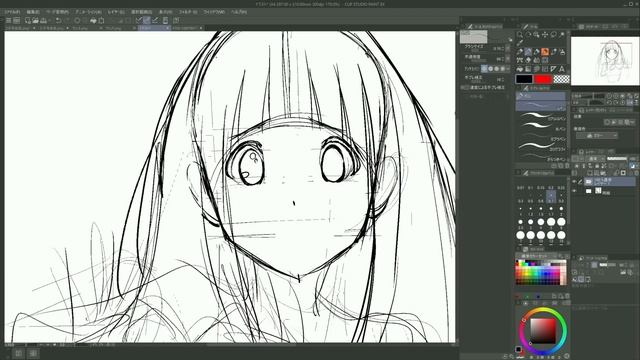
Task: Click inside the color wheel saturation square
Action: point(543,330)
